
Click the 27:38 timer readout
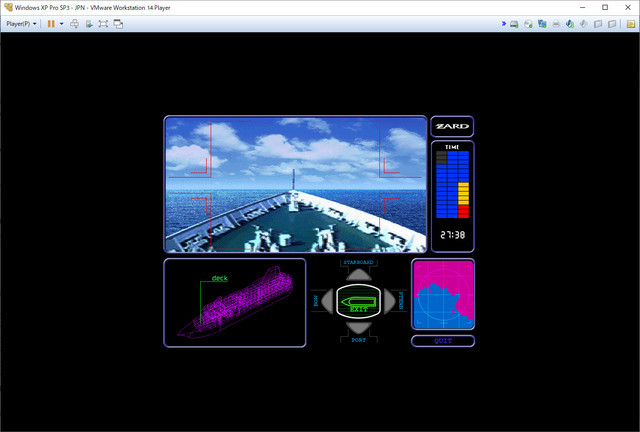point(452,235)
